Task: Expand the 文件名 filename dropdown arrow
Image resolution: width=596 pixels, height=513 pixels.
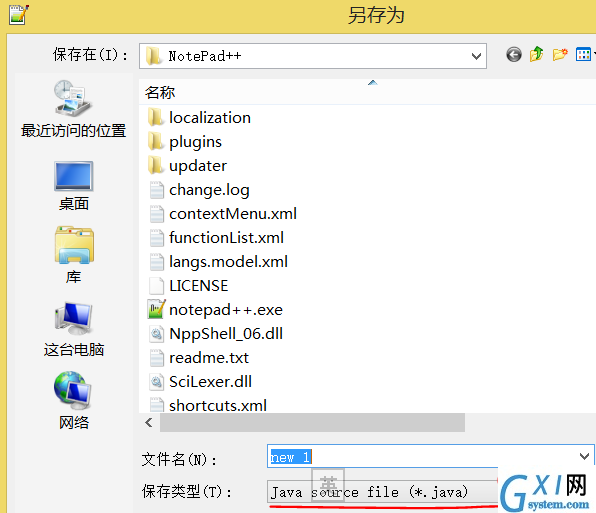Action: coord(584,456)
